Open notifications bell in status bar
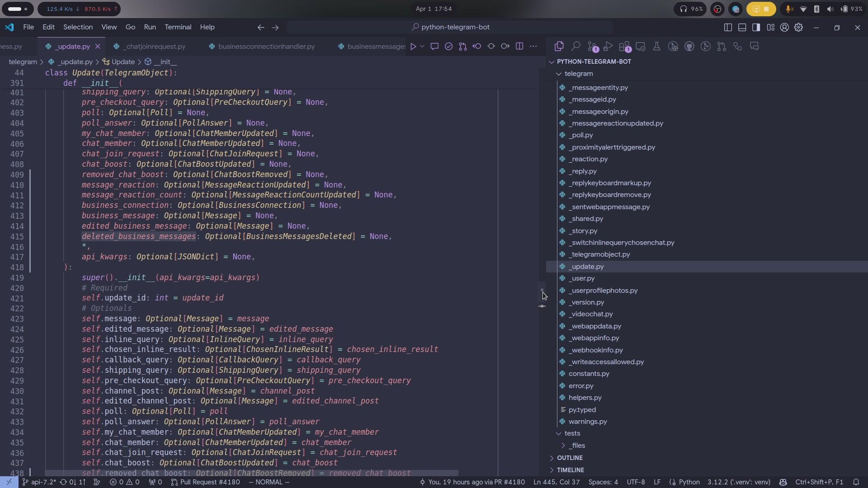The width and height of the screenshot is (868, 488). (856, 482)
